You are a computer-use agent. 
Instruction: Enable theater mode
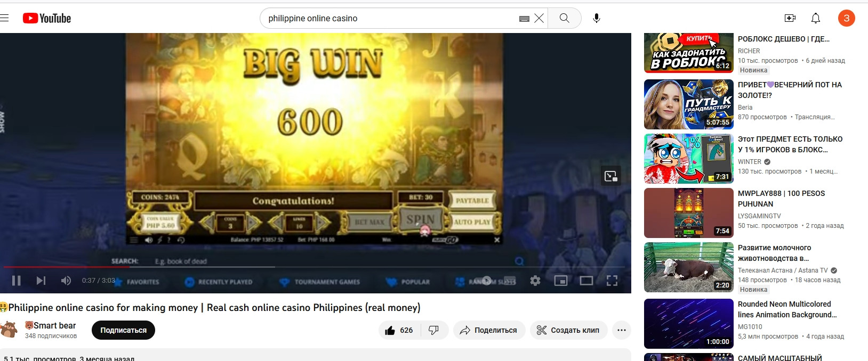coord(586,281)
